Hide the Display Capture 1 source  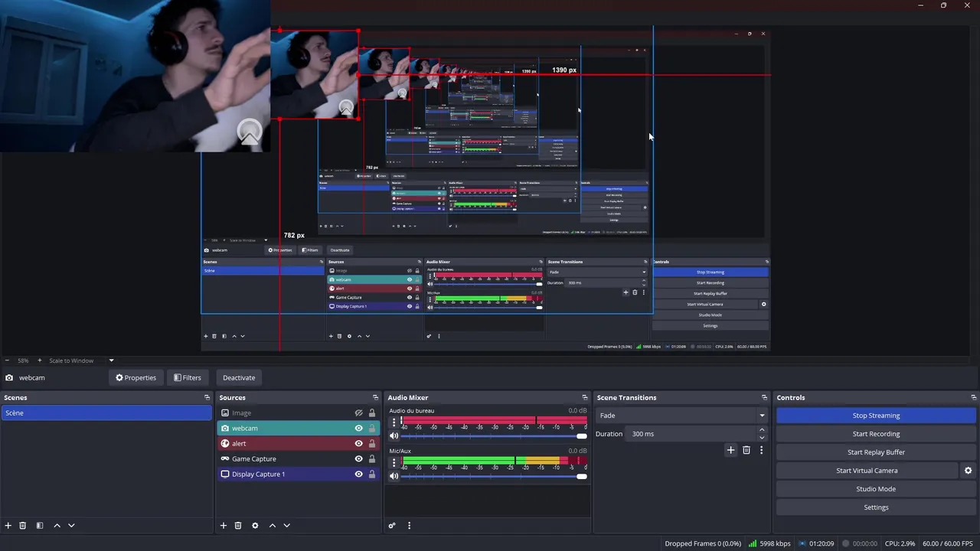(358, 474)
